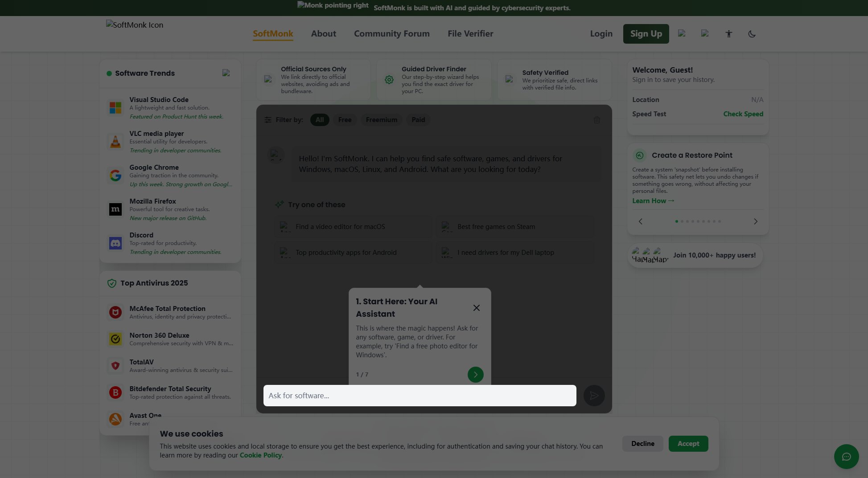Image resolution: width=868 pixels, height=478 pixels.
Task: Select the Mozilla Firefox icon
Action: [x=115, y=209]
